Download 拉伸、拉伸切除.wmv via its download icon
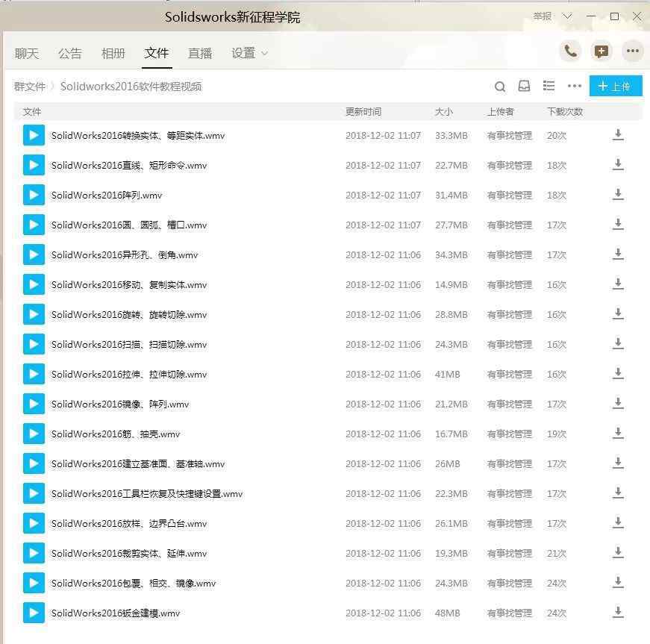This screenshot has width=650, height=644. coord(618,373)
